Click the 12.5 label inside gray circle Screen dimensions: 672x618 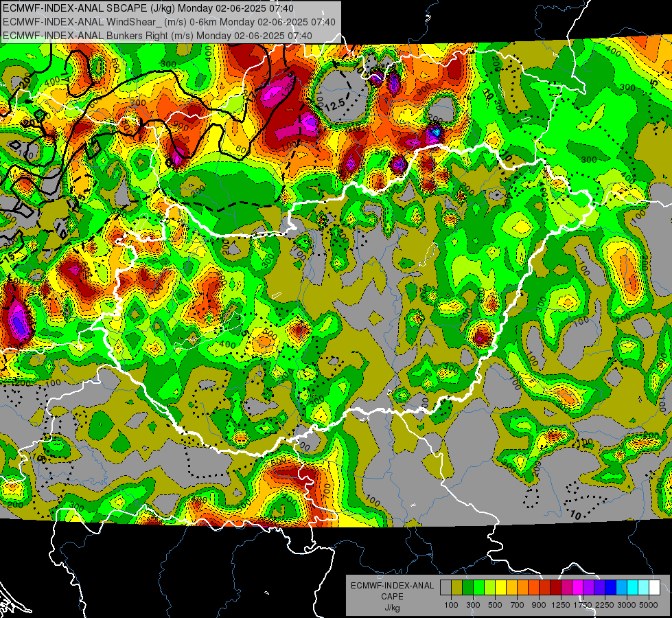point(335,104)
